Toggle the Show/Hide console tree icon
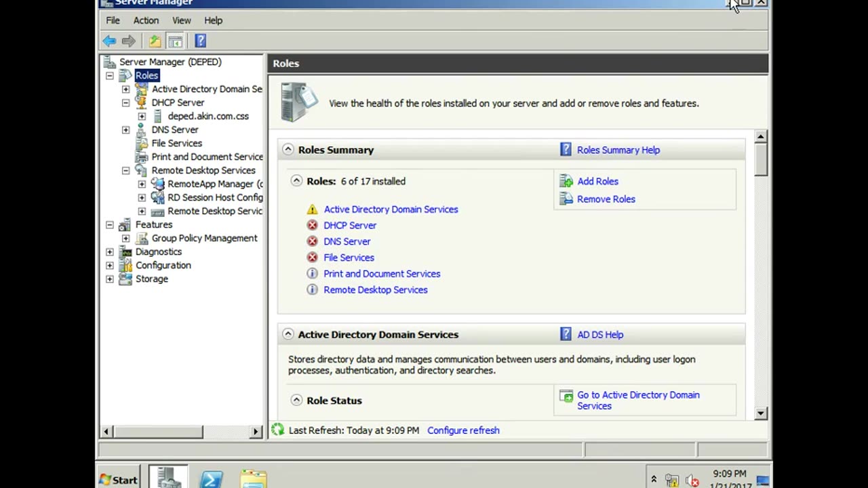The image size is (868, 488). pyautogui.click(x=176, y=41)
